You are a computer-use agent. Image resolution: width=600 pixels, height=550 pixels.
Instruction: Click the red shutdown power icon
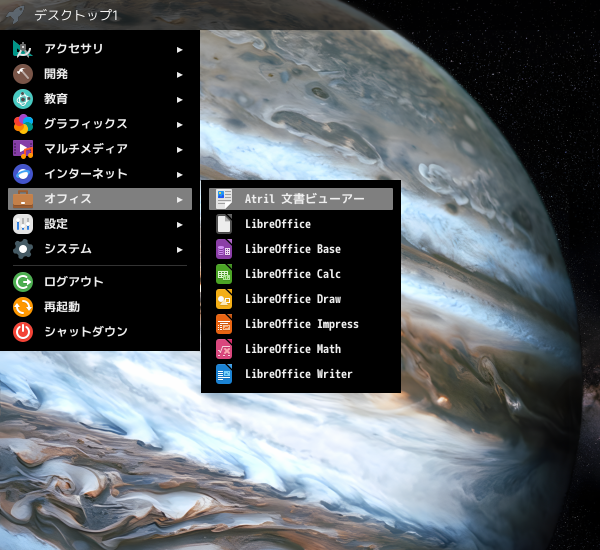23,331
